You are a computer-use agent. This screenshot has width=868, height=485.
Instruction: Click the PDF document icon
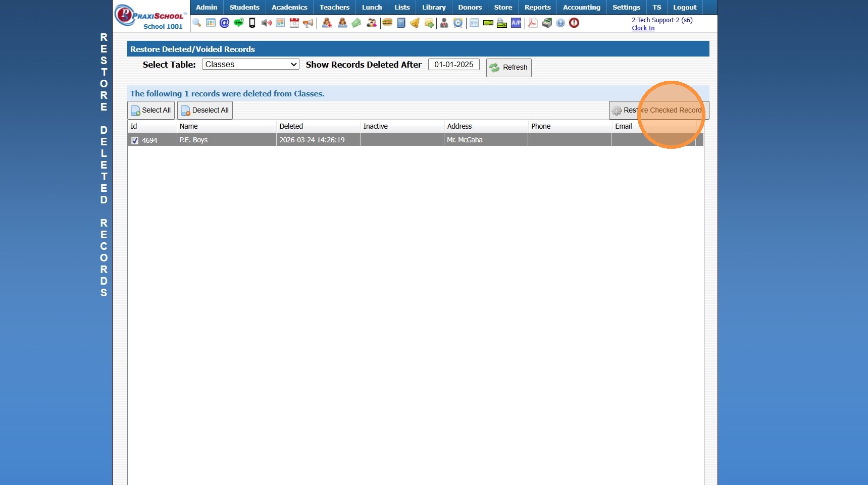point(532,23)
